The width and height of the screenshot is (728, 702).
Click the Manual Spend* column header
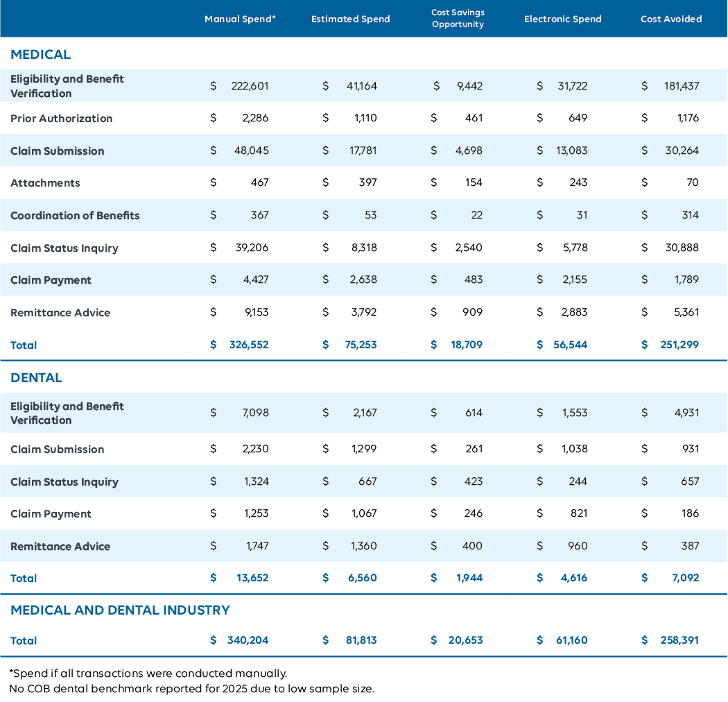point(240,19)
